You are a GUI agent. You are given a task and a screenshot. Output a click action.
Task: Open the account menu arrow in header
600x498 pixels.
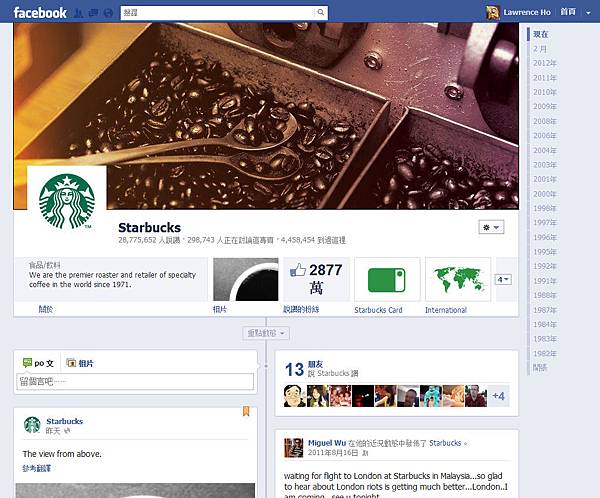click(588, 13)
